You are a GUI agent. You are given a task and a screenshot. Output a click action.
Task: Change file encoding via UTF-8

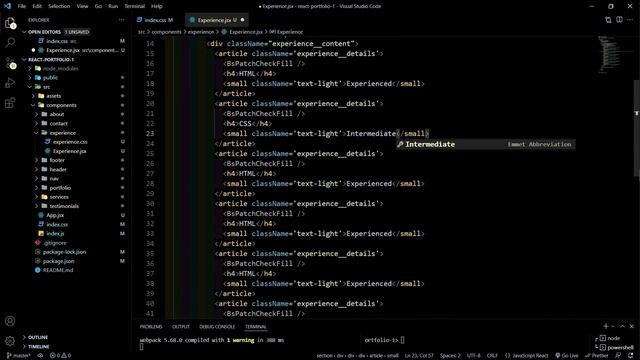(x=473, y=356)
